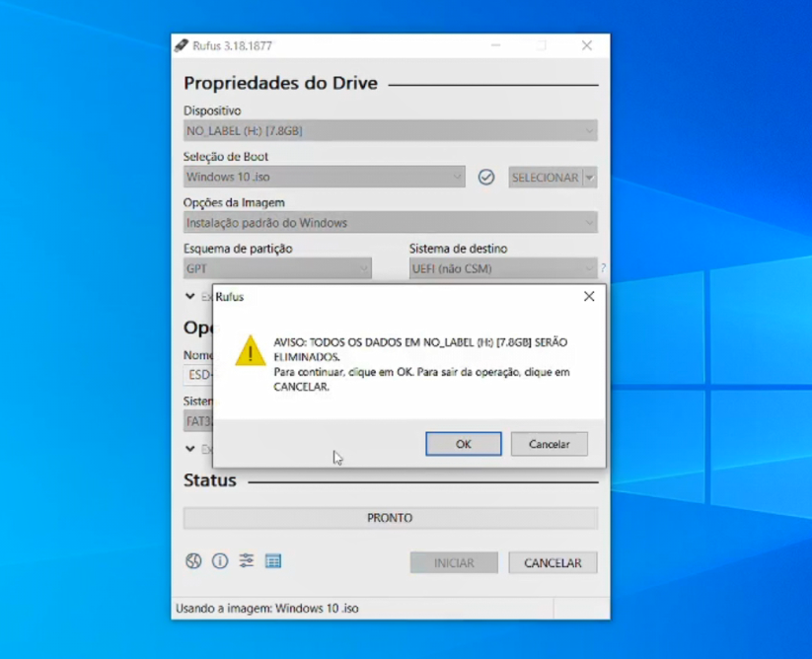Open the FAT32 file system dropdown
The image size is (812, 659).
[x=198, y=421]
